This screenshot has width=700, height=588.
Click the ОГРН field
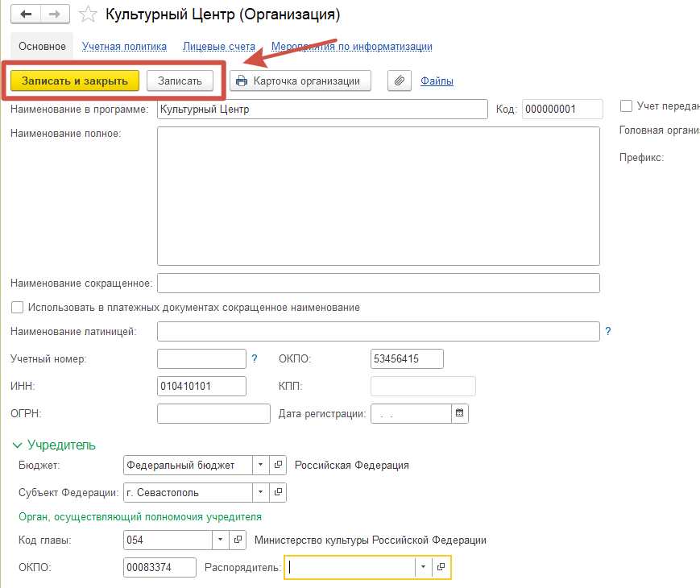click(213, 413)
